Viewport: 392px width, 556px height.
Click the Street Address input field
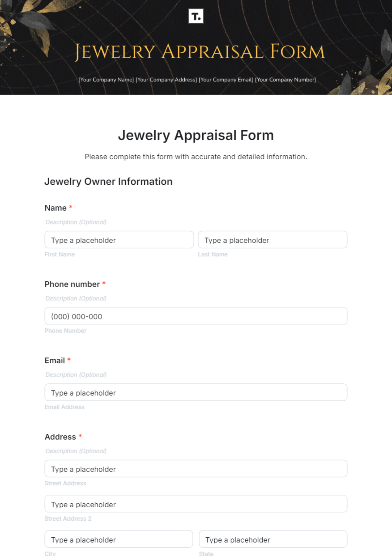(x=196, y=469)
